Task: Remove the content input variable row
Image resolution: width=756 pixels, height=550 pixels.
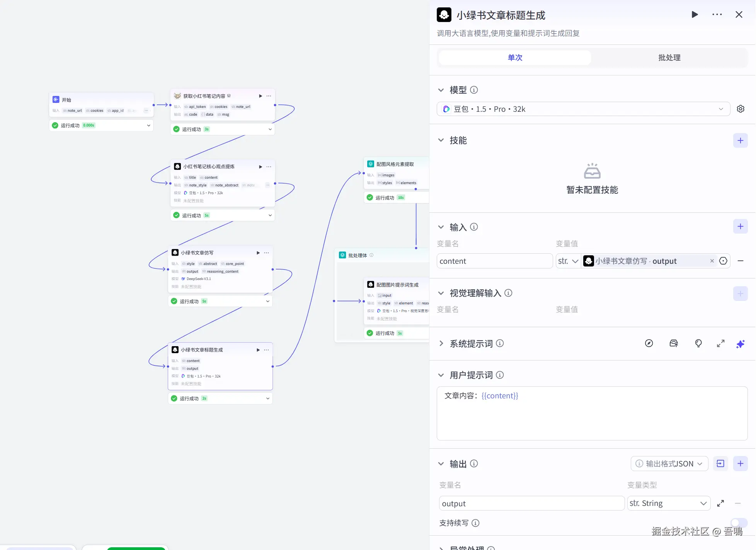Action: pos(740,261)
